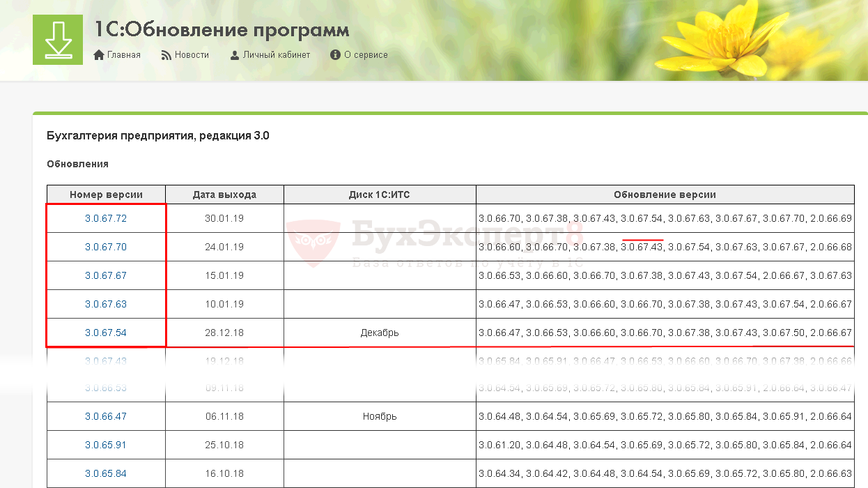Open version 3.0.67.67 update
The image size is (868, 488).
(x=106, y=275)
